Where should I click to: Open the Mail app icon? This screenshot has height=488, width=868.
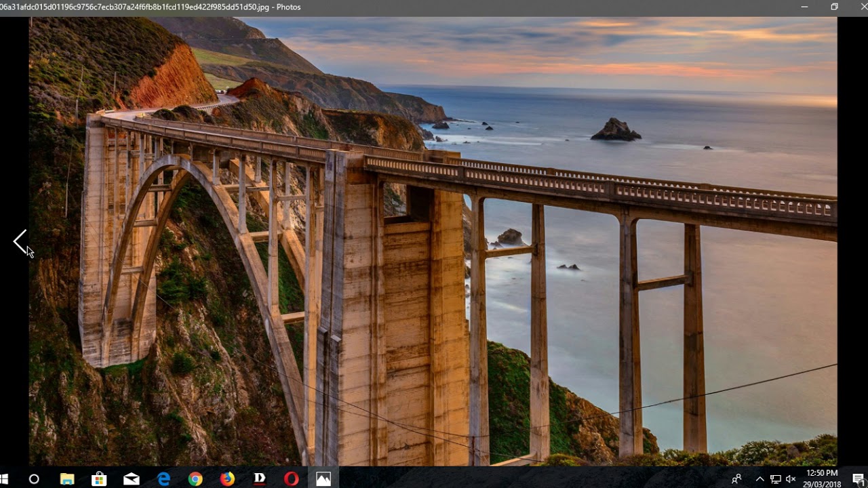point(132,478)
